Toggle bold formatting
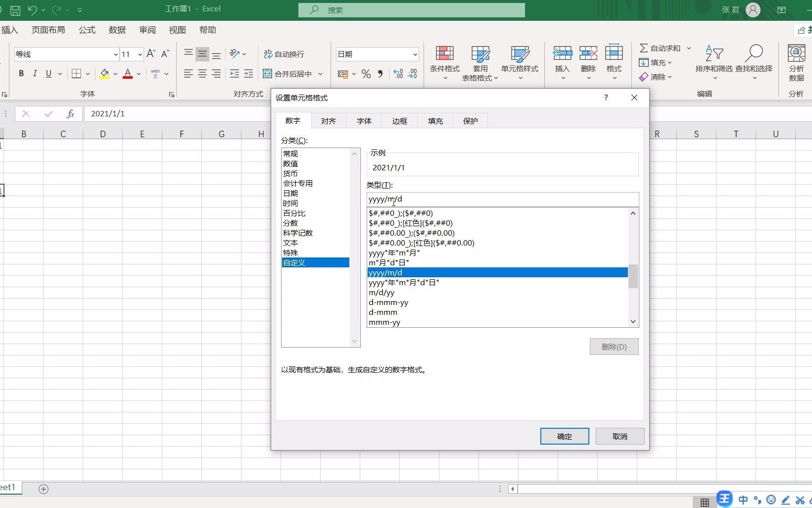Viewport: 812px width, 508px height. tap(21, 73)
